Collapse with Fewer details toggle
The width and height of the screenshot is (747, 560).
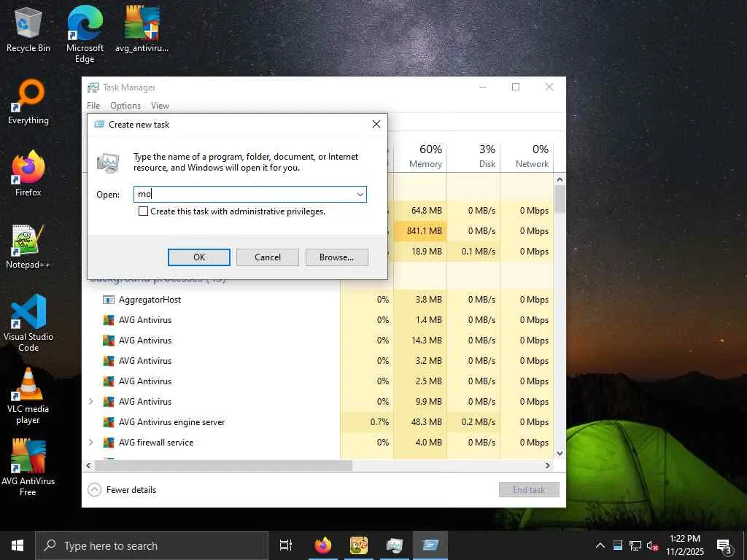pos(123,489)
